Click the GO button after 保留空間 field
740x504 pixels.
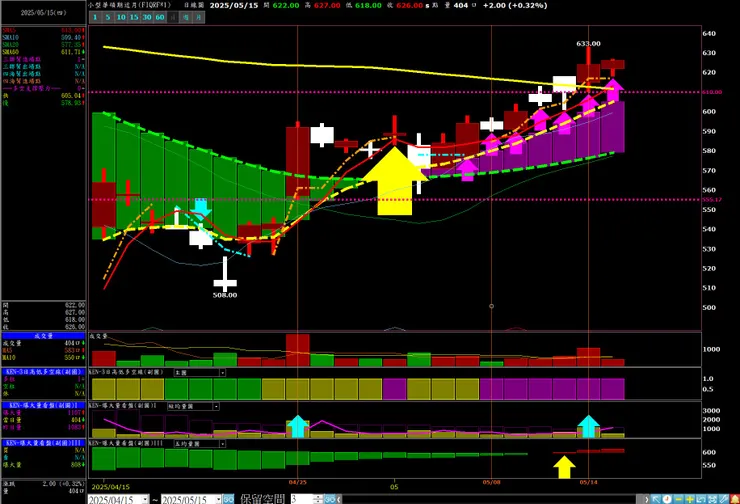[x=330, y=499]
